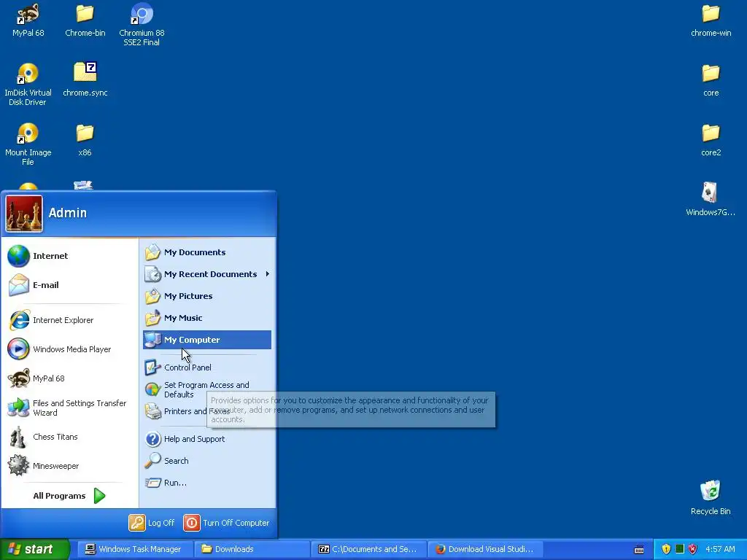Open the Mount Image File shortcut
This screenshot has height=560, width=747.
[x=28, y=144]
